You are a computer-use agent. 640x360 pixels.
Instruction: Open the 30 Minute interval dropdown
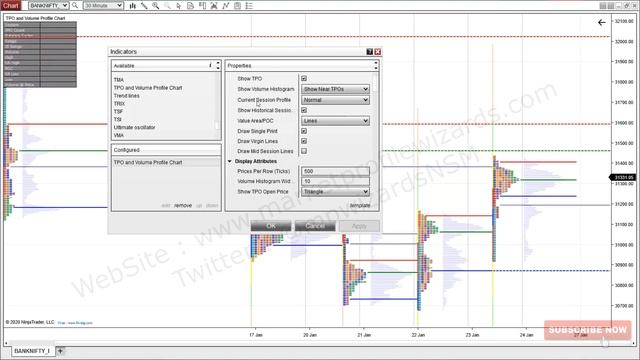click(103, 6)
